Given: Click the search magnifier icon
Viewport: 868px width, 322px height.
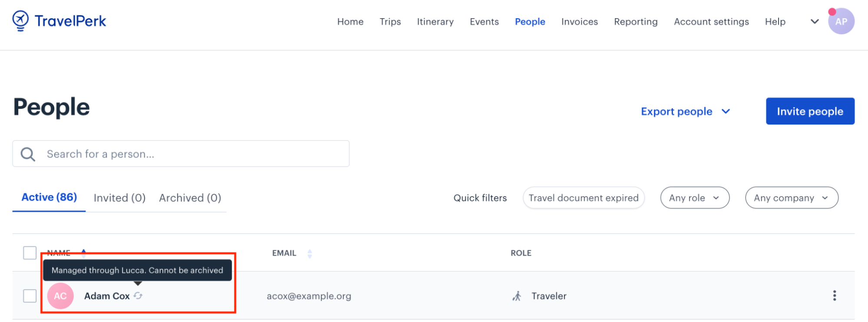Looking at the screenshot, I should click(x=28, y=154).
